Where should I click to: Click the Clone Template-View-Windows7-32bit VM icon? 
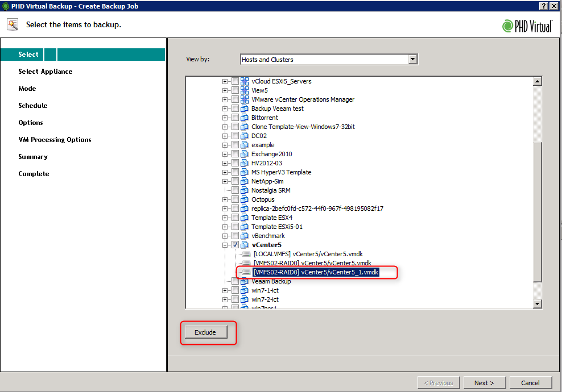pyautogui.click(x=245, y=127)
